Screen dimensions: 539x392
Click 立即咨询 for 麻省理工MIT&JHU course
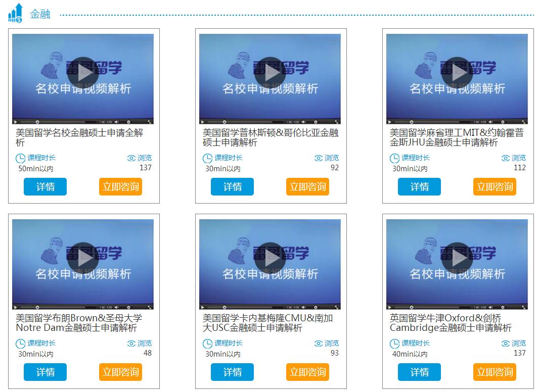[495, 186]
